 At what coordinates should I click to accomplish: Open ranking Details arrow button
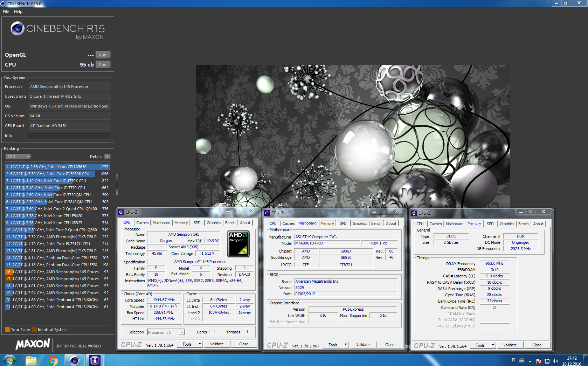point(108,157)
